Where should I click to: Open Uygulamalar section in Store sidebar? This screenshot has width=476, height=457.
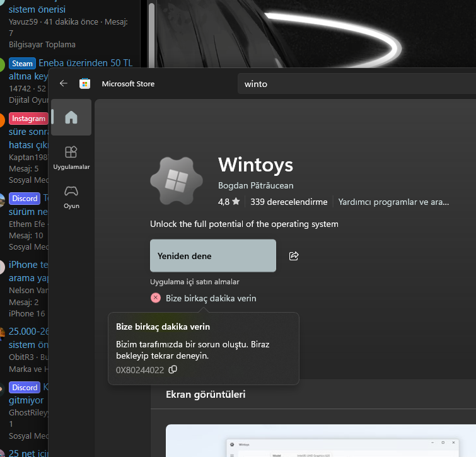click(x=71, y=158)
